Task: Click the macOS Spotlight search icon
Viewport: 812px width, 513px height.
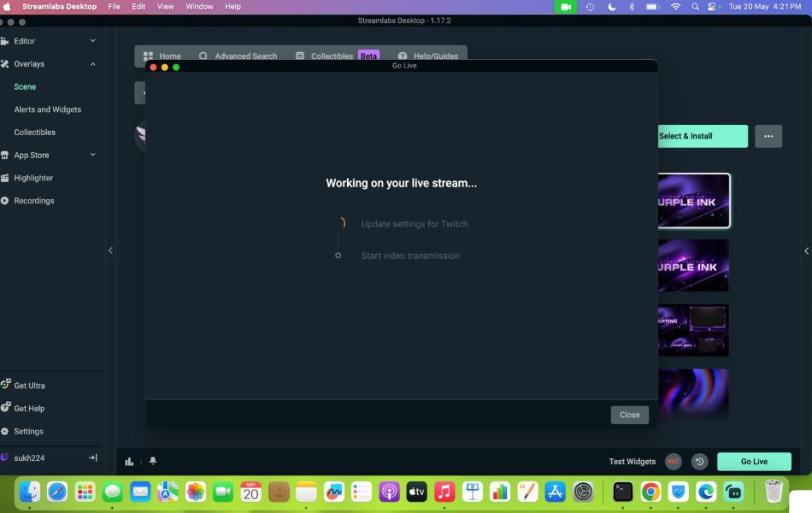Action: click(695, 7)
